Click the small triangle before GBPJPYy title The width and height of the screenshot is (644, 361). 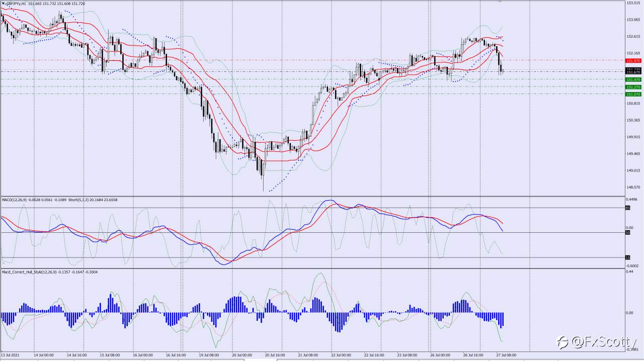coord(3,4)
